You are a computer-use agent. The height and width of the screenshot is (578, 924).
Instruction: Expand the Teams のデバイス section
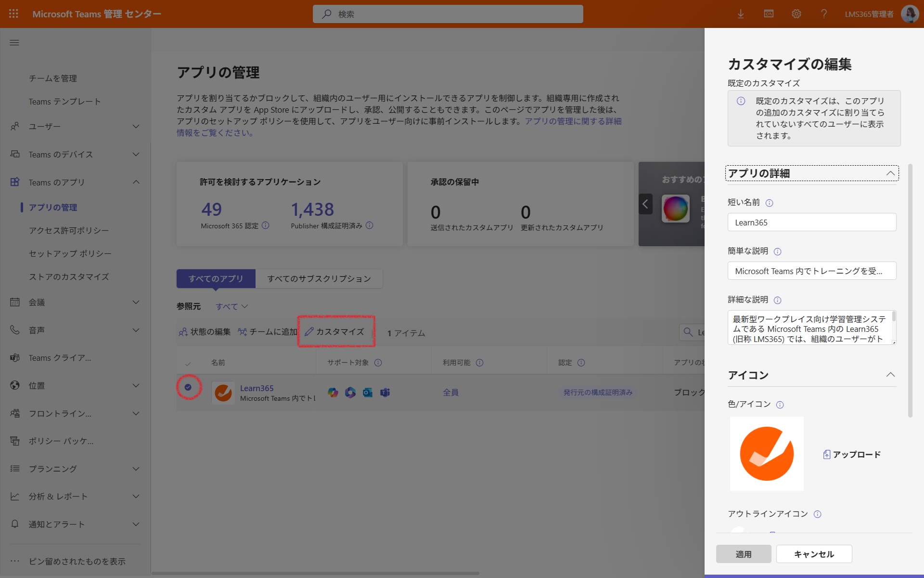[136, 155]
